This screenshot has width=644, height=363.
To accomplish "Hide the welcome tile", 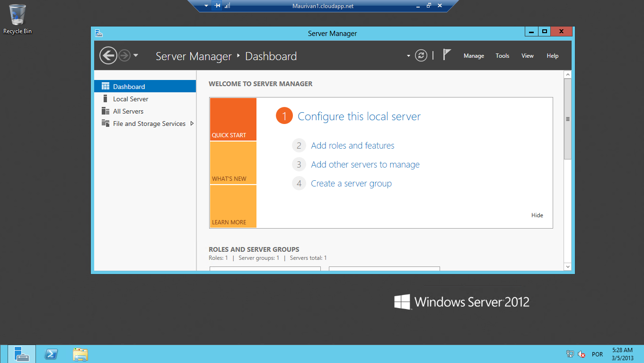I will (x=537, y=215).
